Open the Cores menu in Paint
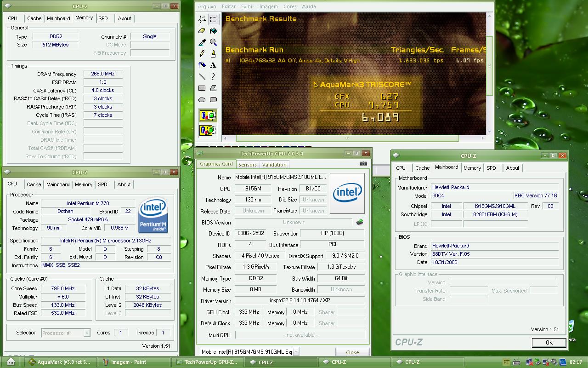The height and width of the screenshot is (368, 588). (x=290, y=6)
